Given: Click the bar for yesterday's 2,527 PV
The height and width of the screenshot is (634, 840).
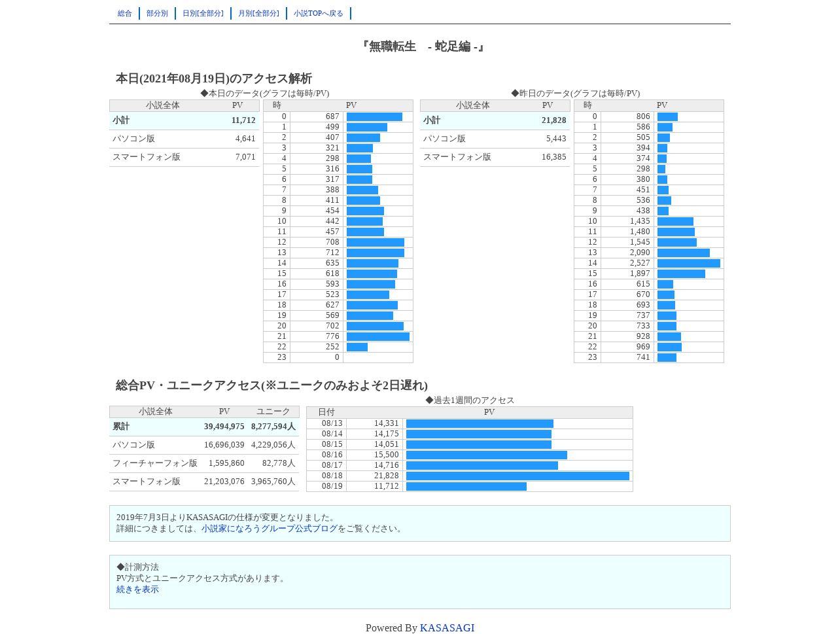Looking at the screenshot, I should [x=689, y=263].
